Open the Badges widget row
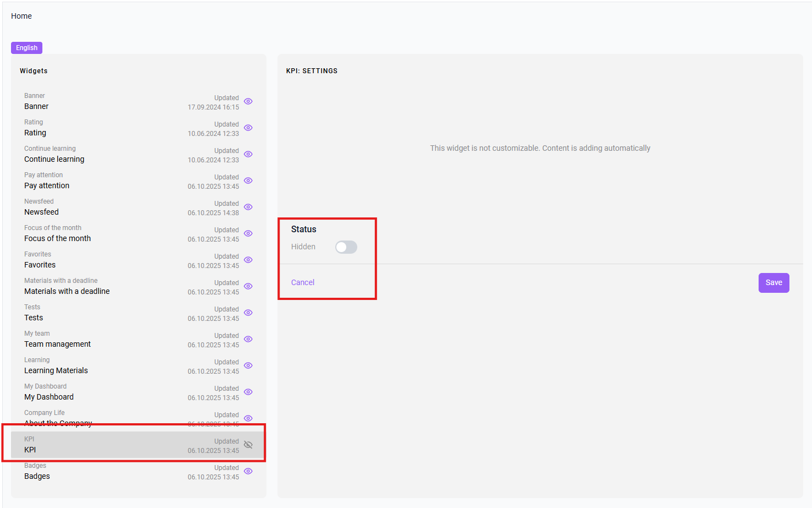Viewport: 812px width, 508px height. click(x=138, y=471)
